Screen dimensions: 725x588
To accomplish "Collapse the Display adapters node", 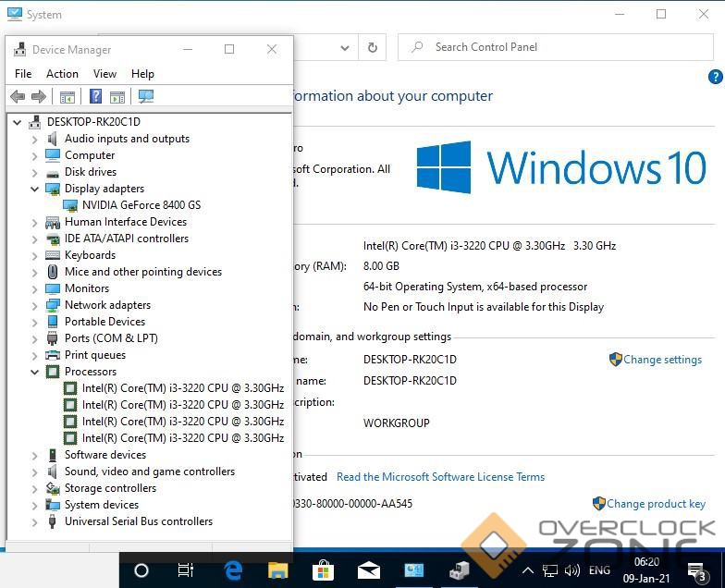I will pos(35,189).
